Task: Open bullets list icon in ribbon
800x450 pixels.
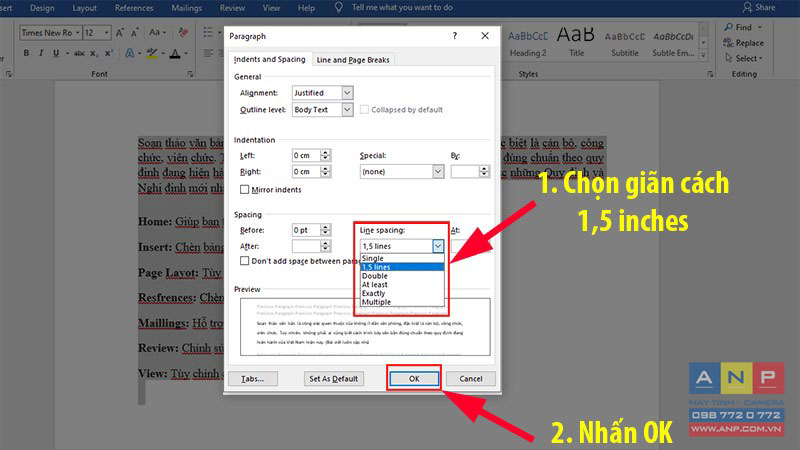Action: coord(208,32)
